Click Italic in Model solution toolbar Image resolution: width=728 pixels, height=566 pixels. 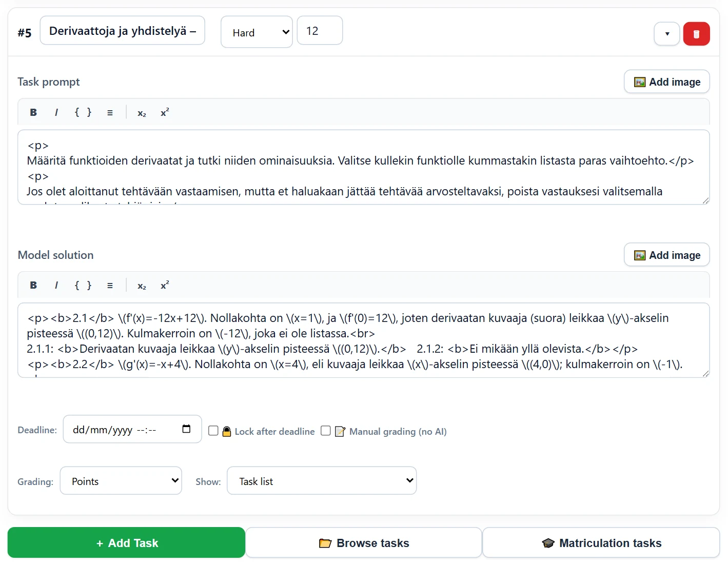[x=56, y=285]
